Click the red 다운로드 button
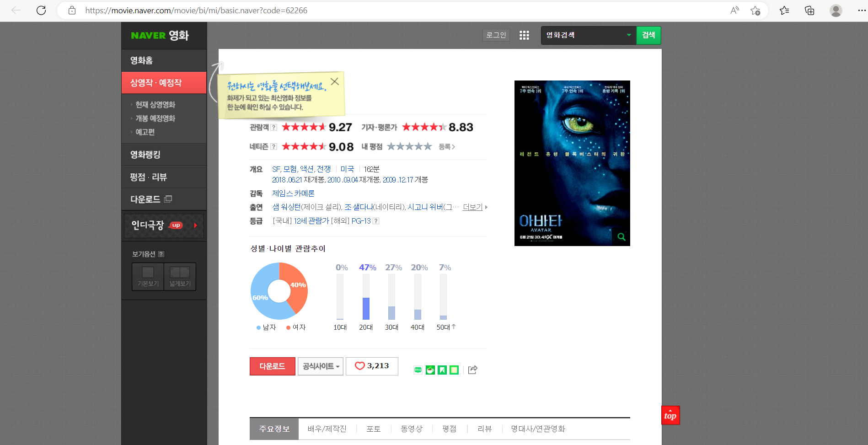The image size is (868, 445). pyautogui.click(x=273, y=366)
